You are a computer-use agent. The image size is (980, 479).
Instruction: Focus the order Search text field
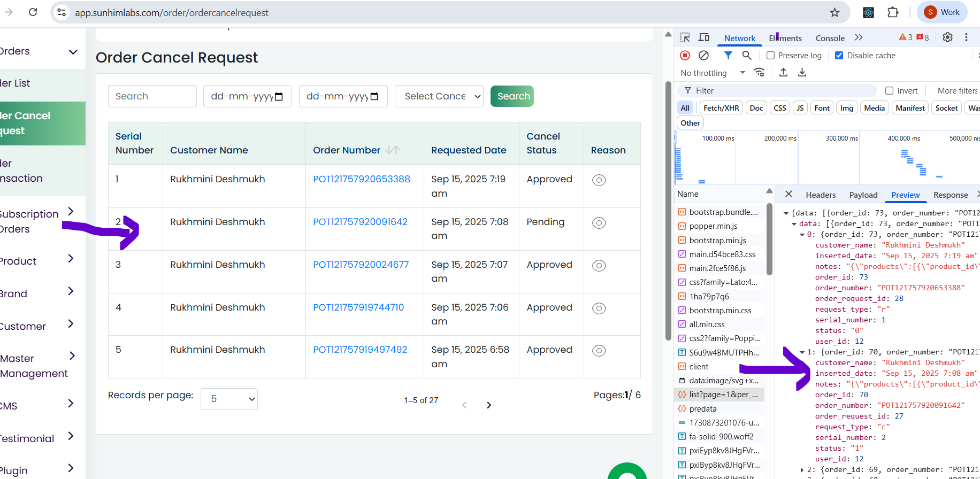pos(152,96)
